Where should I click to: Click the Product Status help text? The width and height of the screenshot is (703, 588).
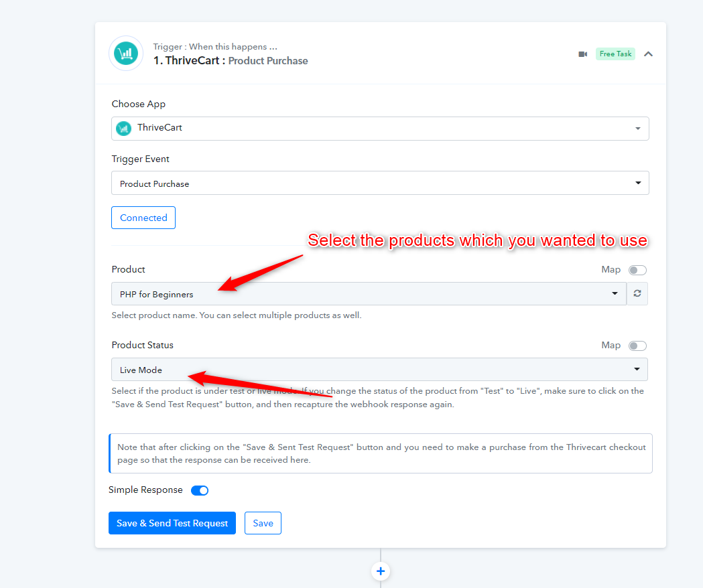377,398
